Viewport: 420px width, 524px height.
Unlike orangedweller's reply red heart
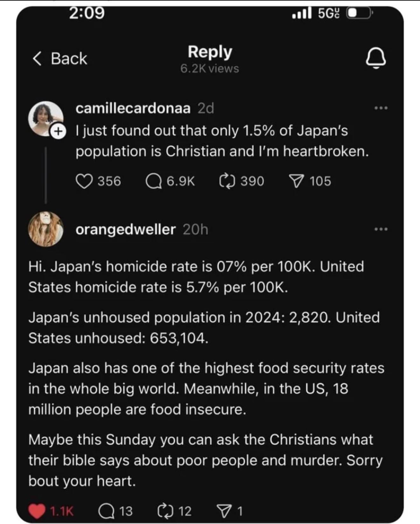(x=37, y=511)
